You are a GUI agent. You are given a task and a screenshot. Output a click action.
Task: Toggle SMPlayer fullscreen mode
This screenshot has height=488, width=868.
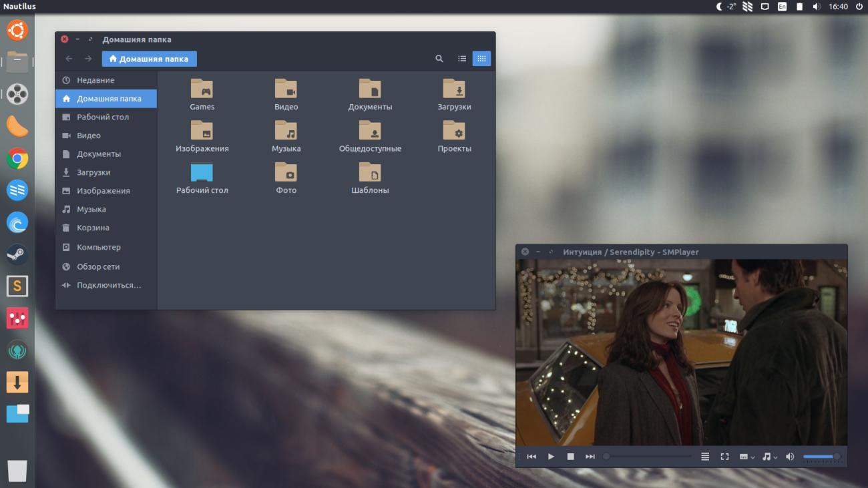(724, 457)
